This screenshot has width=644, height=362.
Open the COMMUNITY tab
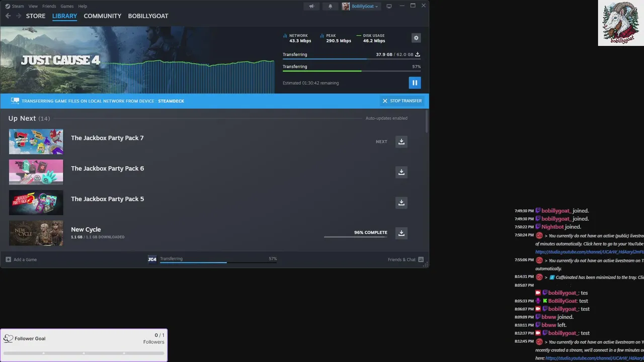coord(103,16)
